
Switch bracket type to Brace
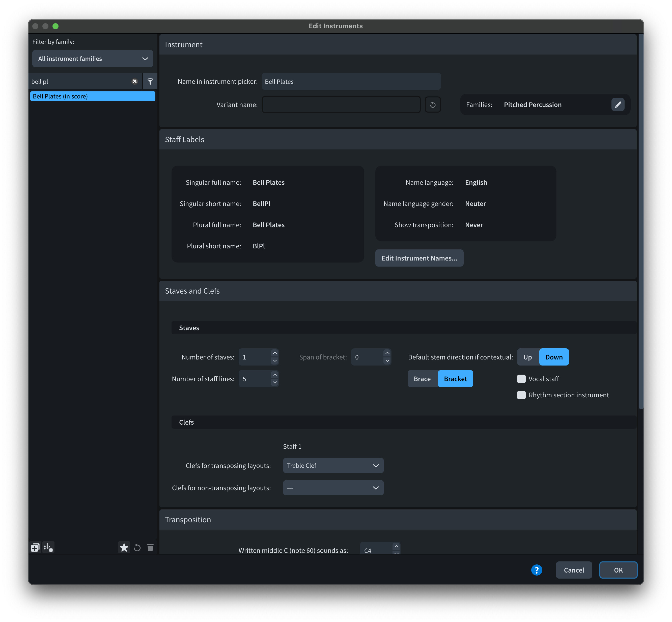click(x=422, y=379)
